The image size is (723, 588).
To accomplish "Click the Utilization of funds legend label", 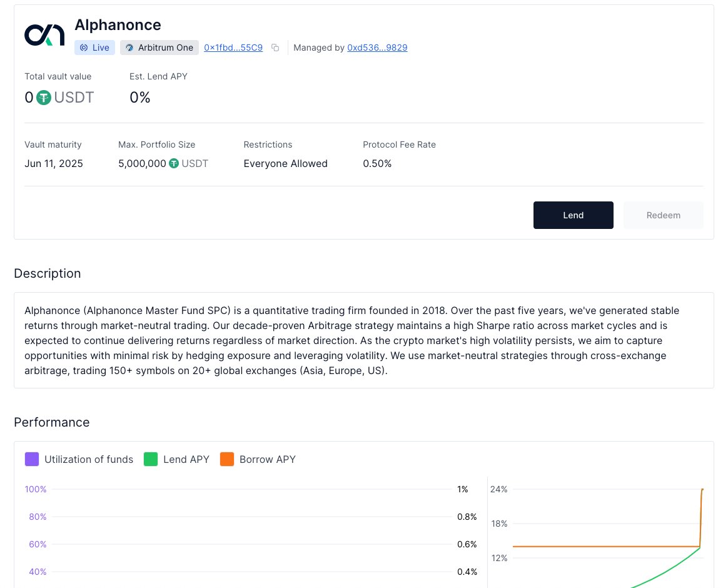I will (x=89, y=459).
